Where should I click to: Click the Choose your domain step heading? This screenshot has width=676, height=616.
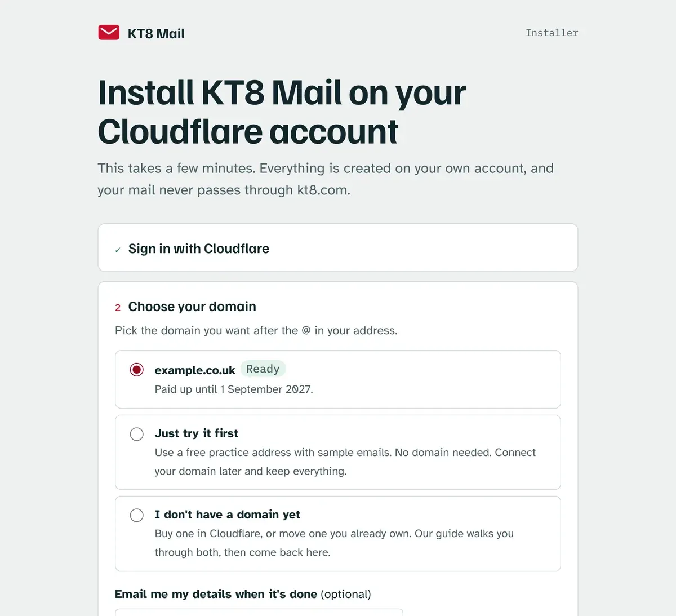point(192,307)
